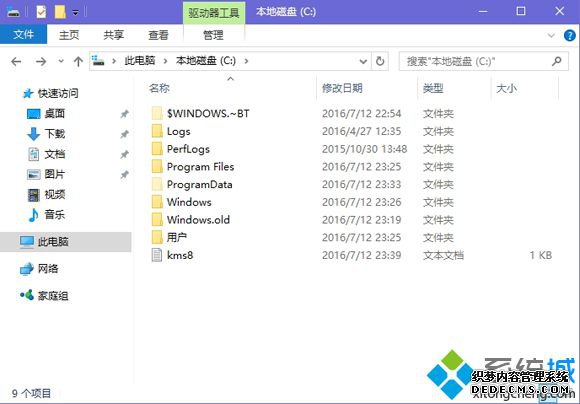This screenshot has height=404, width=580.
Task: Expand the ribbon with the chevron
Action: [x=551, y=35]
